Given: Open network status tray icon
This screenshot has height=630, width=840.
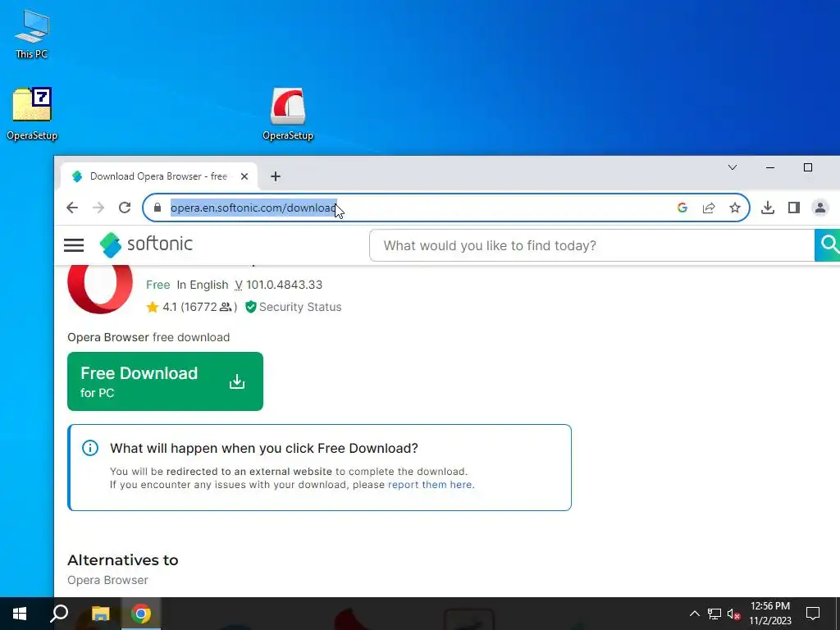Looking at the screenshot, I should click(714, 614).
